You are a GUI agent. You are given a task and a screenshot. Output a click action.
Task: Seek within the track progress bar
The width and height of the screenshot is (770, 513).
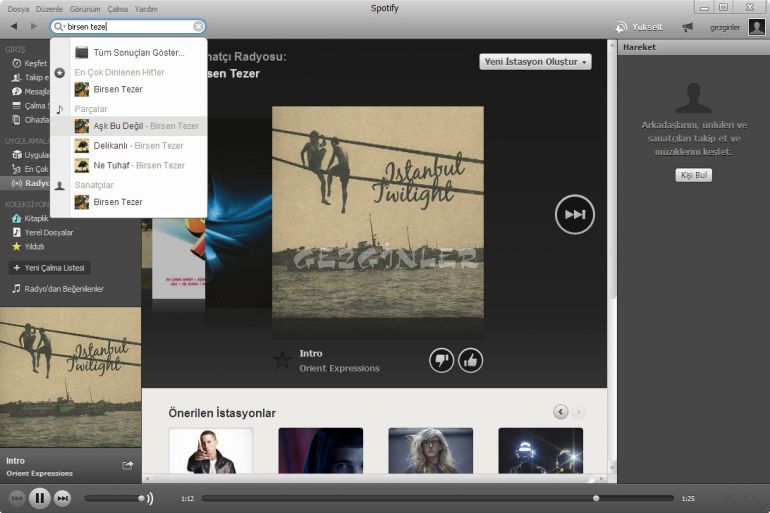point(437,498)
